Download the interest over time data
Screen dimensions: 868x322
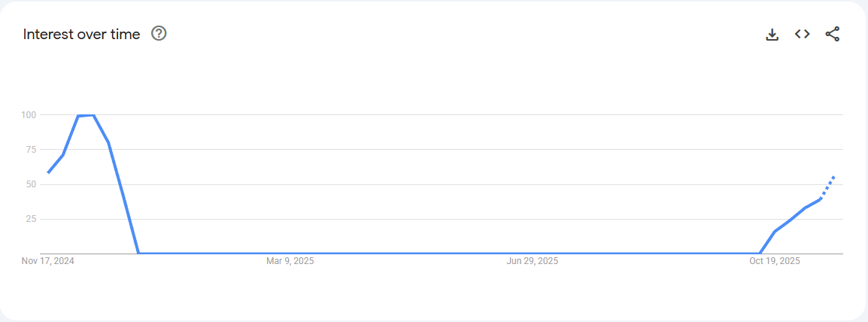[772, 35]
